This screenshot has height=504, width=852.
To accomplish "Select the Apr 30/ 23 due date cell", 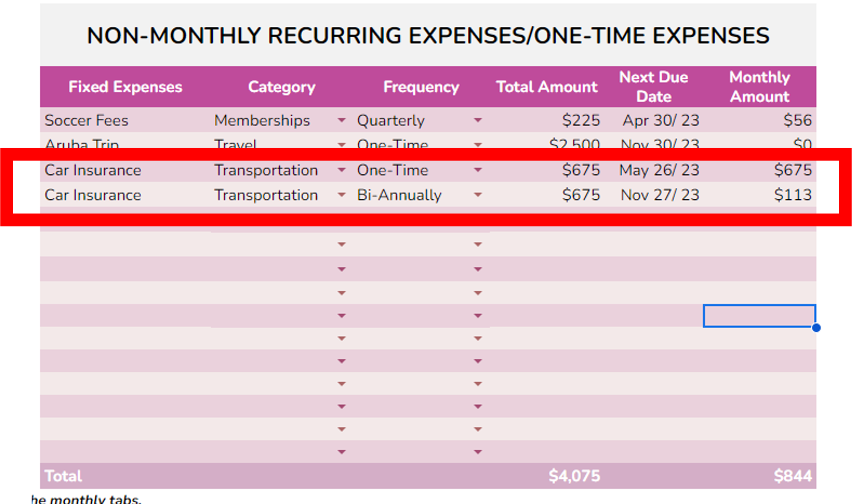I will coord(660,120).
